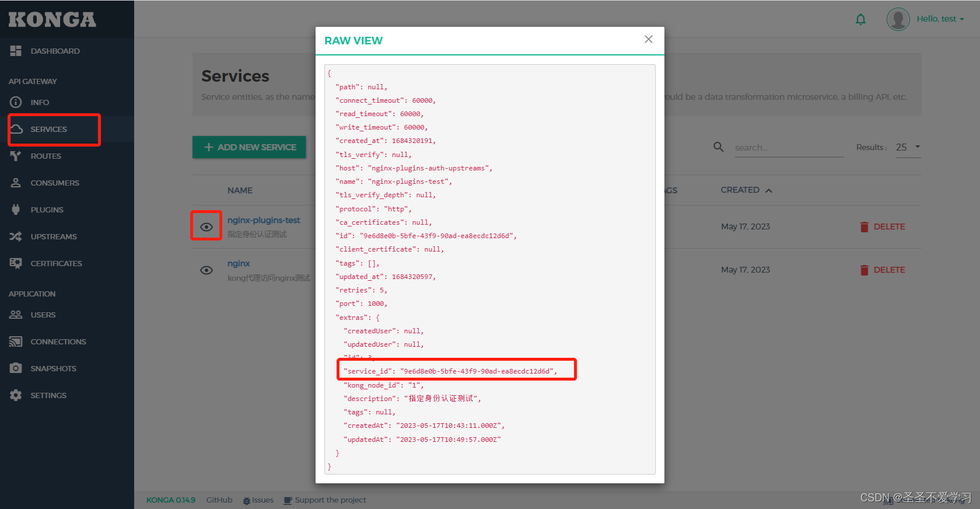Click the Plugins plug icon
The image size is (980, 509).
coord(16,210)
